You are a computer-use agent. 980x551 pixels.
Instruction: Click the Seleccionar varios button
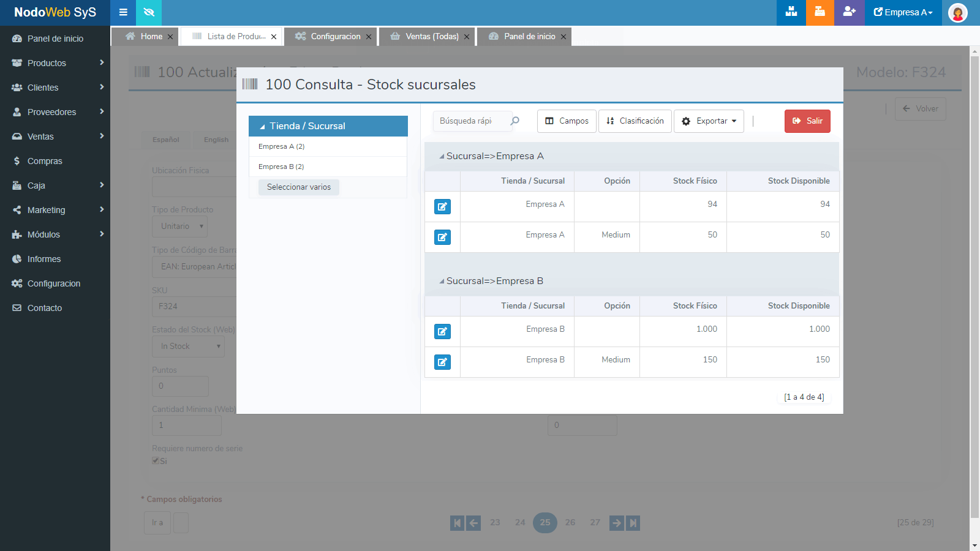point(299,187)
